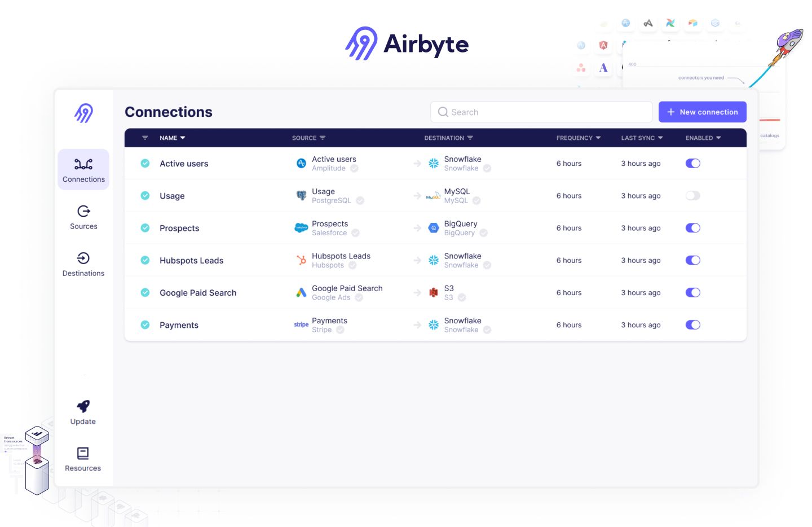Screen dimensions: 812x527
Task: Go to the Sources section
Action: click(83, 217)
